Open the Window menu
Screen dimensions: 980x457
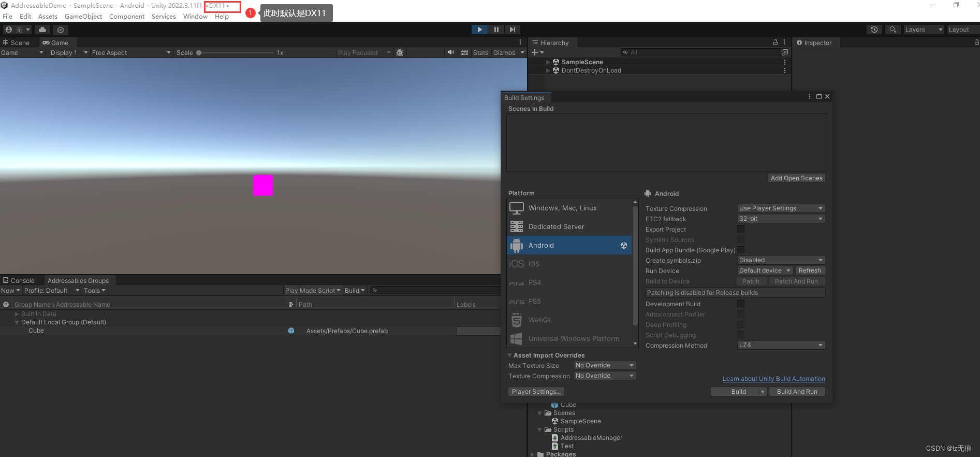click(x=195, y=17)
